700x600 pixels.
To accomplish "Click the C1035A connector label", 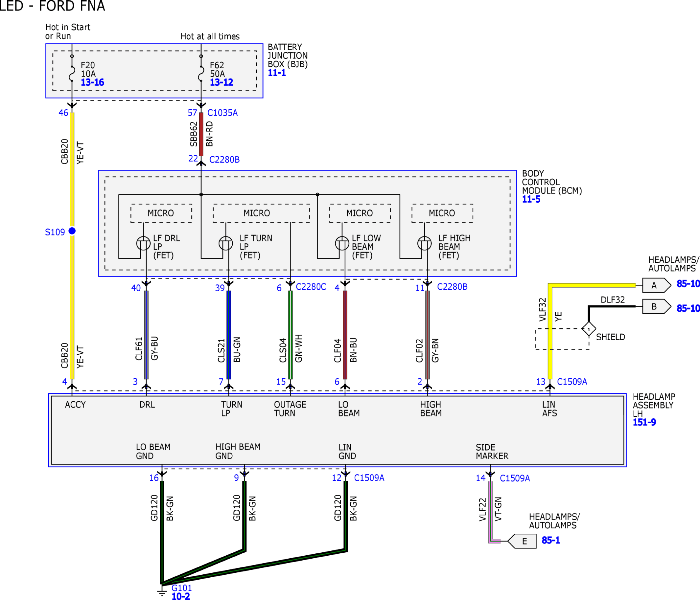I will click(x=222, y=113).
